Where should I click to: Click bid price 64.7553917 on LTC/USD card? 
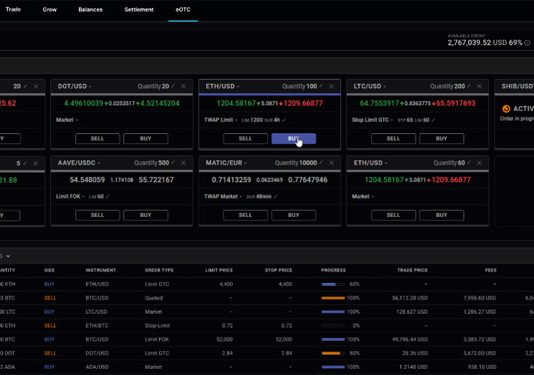pos(379,103)
